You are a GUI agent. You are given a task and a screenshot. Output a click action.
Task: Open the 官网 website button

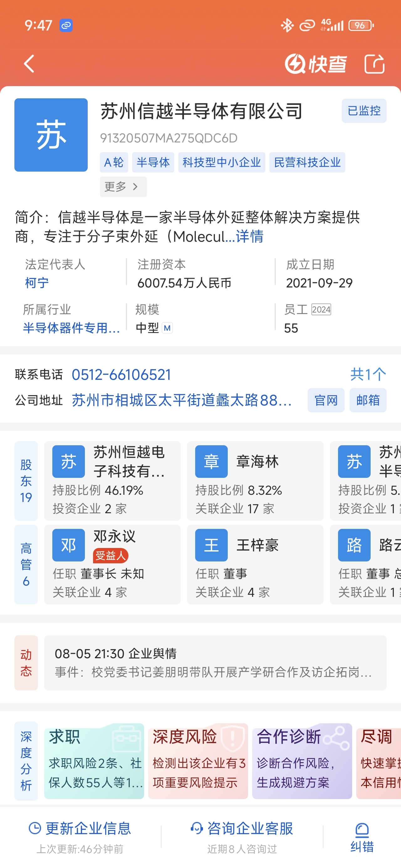[326, 400]
